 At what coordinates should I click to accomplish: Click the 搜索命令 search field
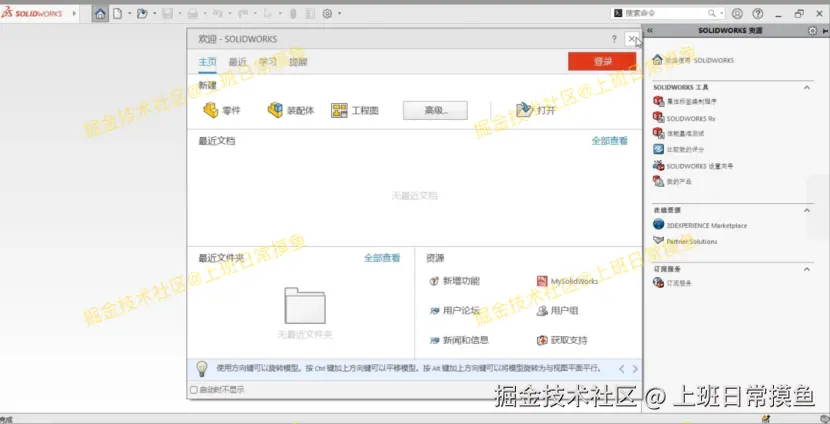point(665,14)
